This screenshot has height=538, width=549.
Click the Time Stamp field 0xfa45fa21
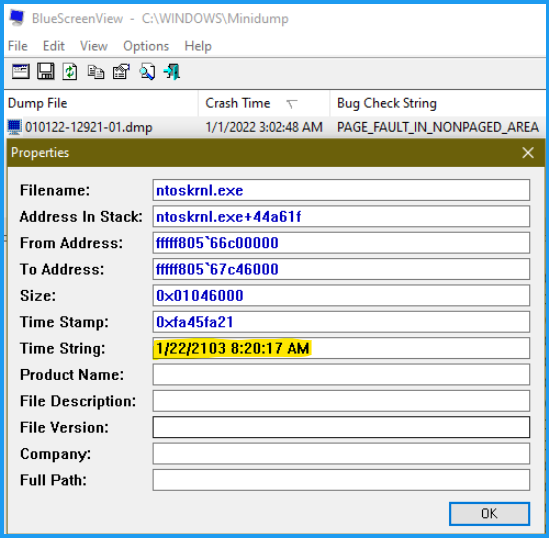pos(341,322)
